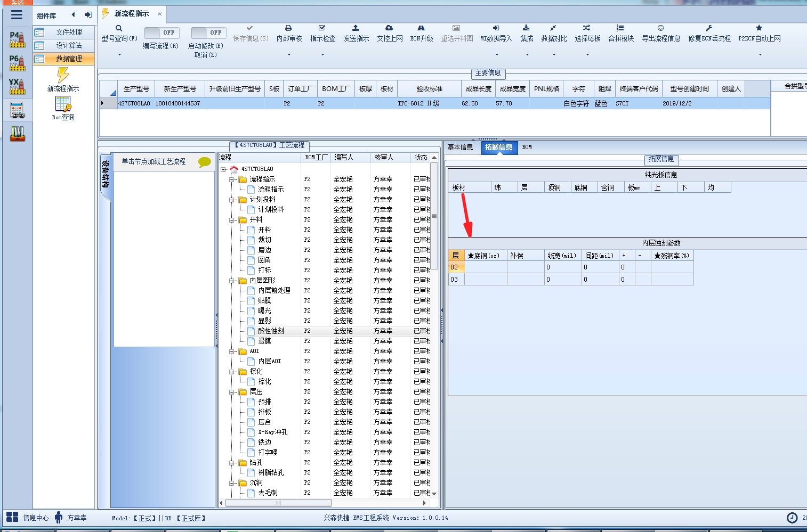Open dropdown arrow under MI数据导入

click(x=497, y=54)
